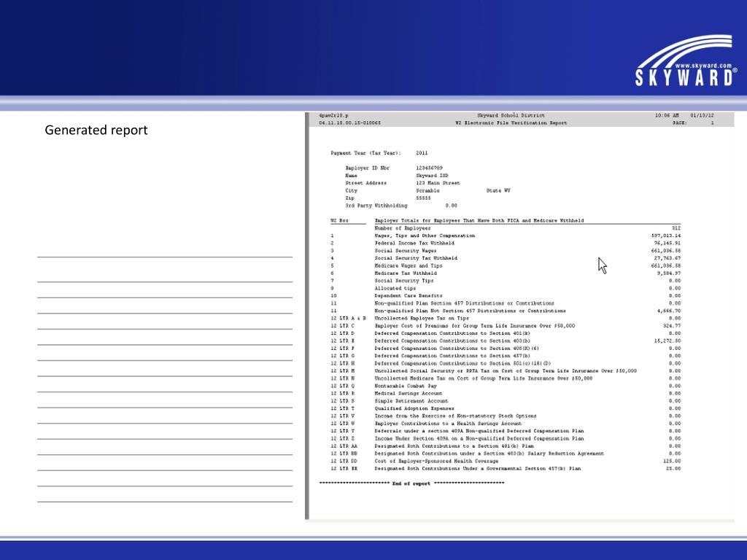Click the box label '12 LTR AA'
The width and height of the screenshot is (747, 560).
click(344, 446)
